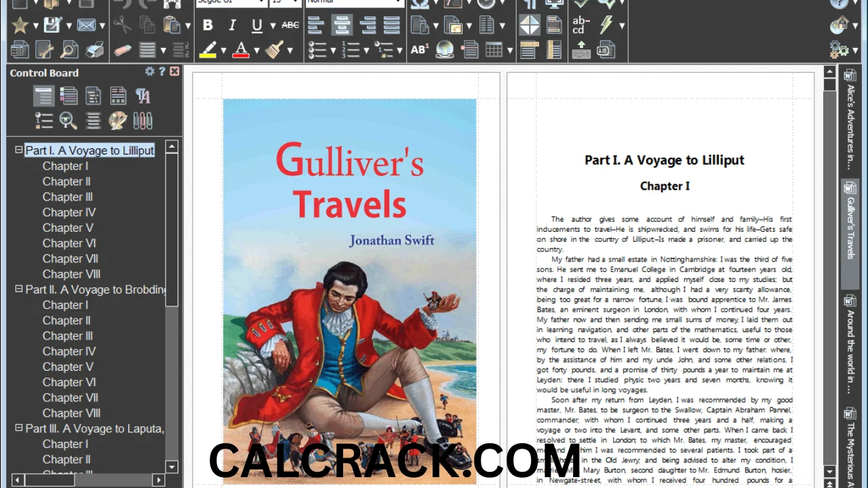This screenshot has height=488, width=868.
Task: Select Chapter I under Part III
Action: tap(65, 444)
